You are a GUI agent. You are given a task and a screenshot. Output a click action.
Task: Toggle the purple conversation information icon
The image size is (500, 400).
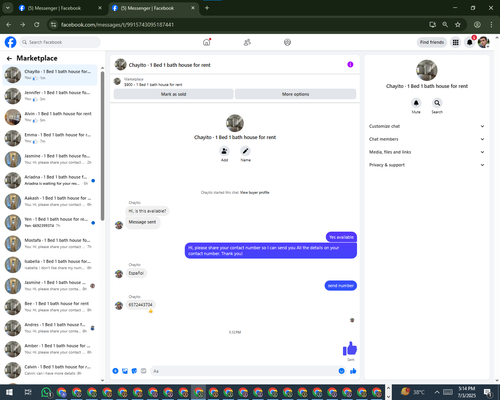pos(350,64)
